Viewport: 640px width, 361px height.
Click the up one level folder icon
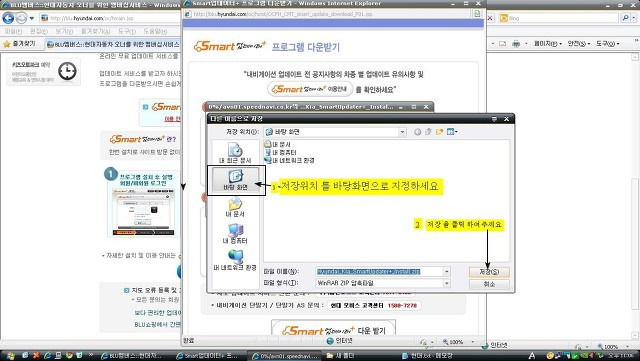click(x=428, y=132)
